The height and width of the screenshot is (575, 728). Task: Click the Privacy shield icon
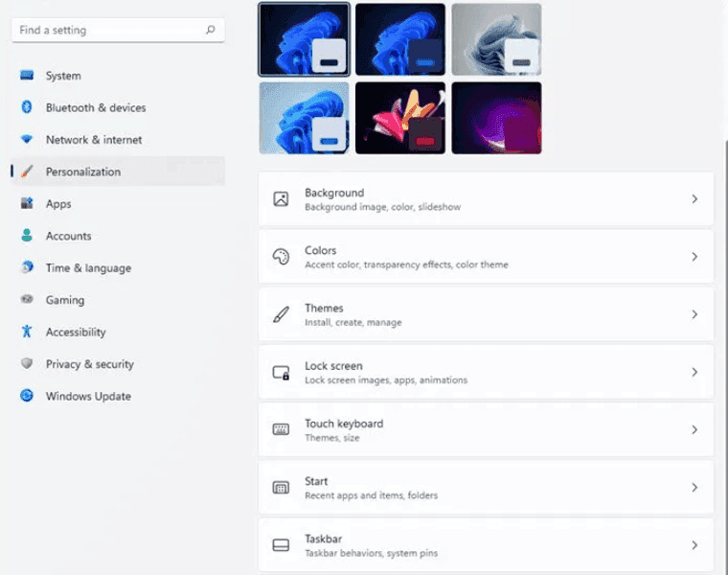(x=27, y=363)
